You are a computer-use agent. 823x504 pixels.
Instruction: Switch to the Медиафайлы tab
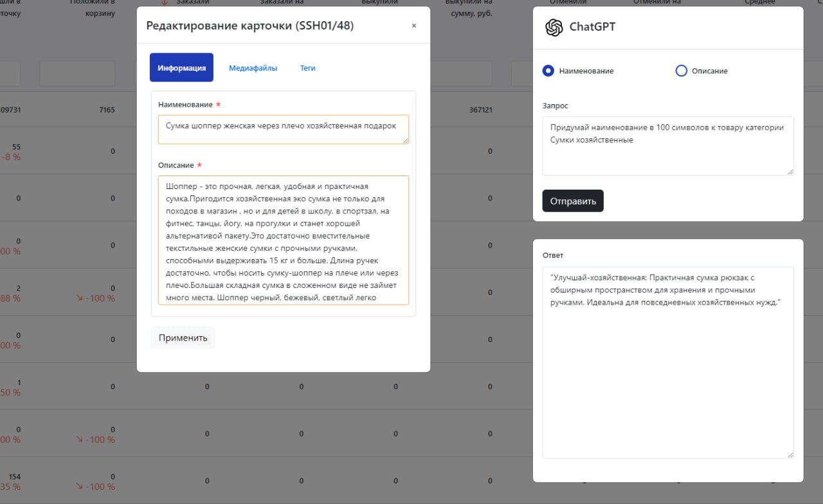253,67
